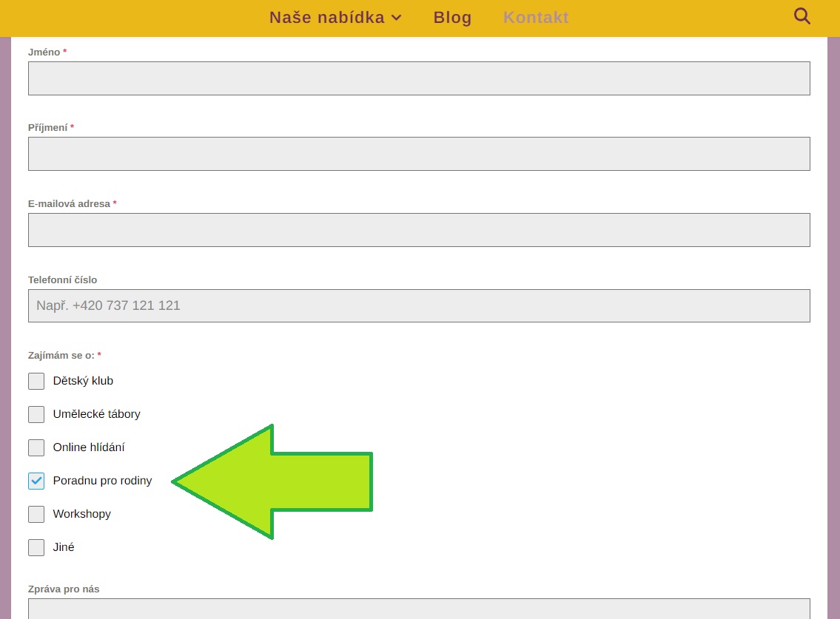Click the "E-mailová adresa" label text
Viewport: 840px width, 619px height.
pyautogui.click(x=69, y=203)
